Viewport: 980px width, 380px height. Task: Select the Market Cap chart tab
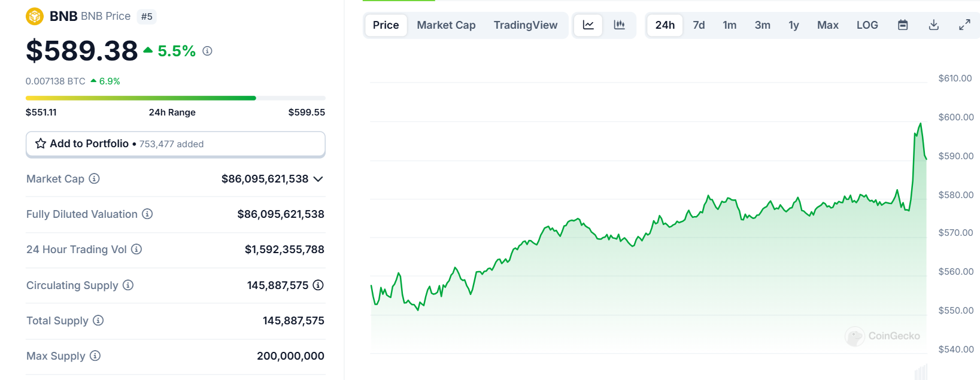(x=446, y=25)
